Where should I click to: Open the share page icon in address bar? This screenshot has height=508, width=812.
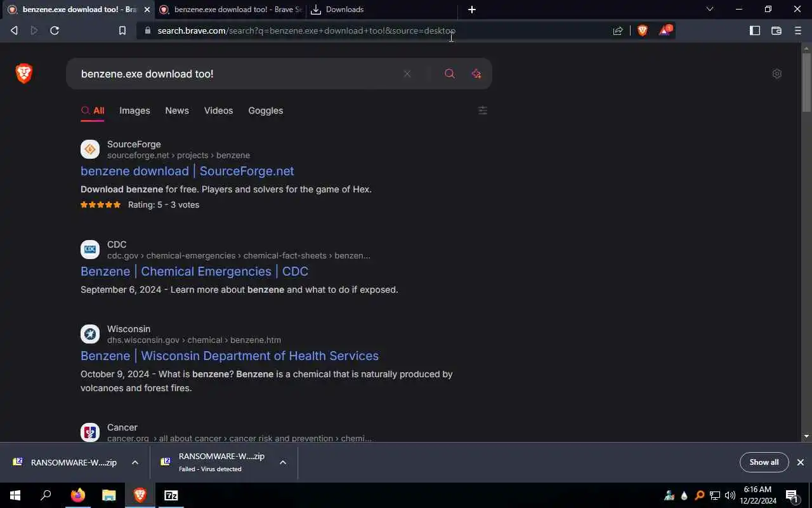click(618, 30)
